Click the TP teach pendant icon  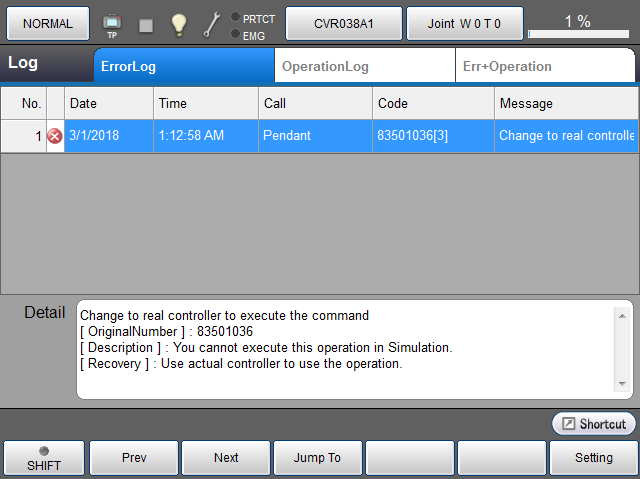coord(111,24)
